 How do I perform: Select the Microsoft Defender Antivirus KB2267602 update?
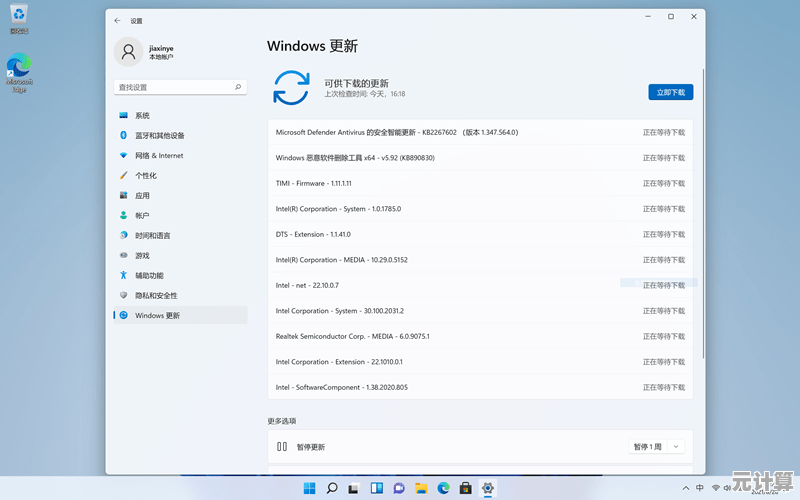pyautogui.click(x=480, y=132)
